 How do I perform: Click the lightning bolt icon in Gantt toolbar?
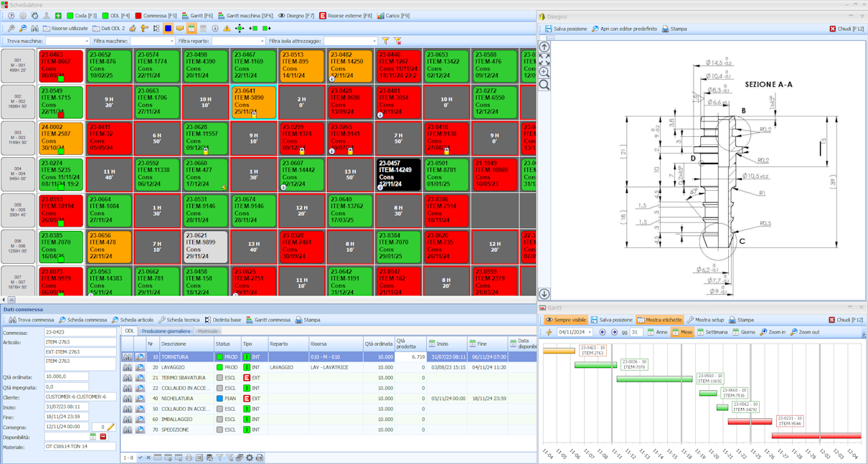pyautogui.click(x=549, y=332)
